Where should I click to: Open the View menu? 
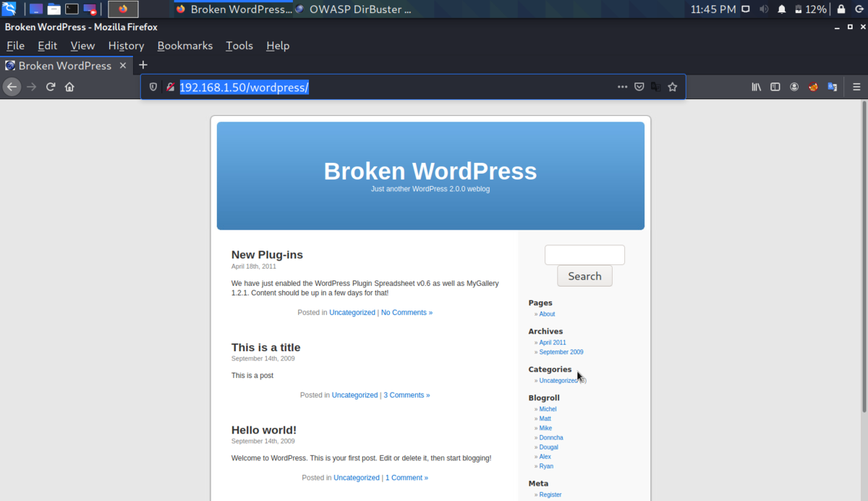tap(82, 46)
